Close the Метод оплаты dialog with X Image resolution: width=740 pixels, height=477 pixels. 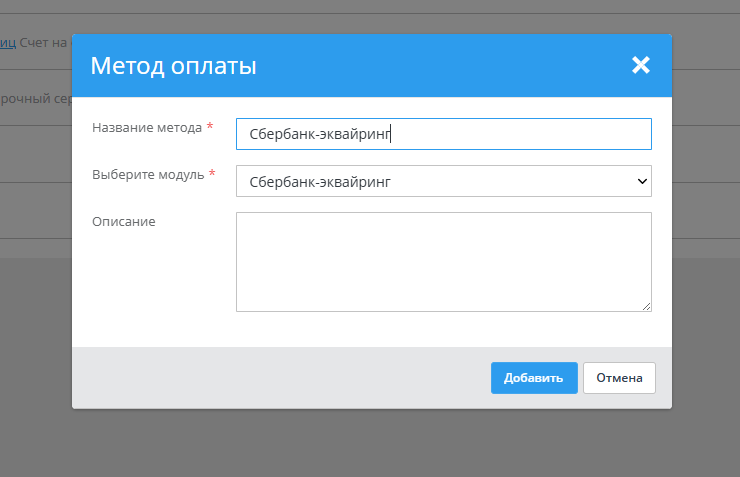(x=641, y=66)
